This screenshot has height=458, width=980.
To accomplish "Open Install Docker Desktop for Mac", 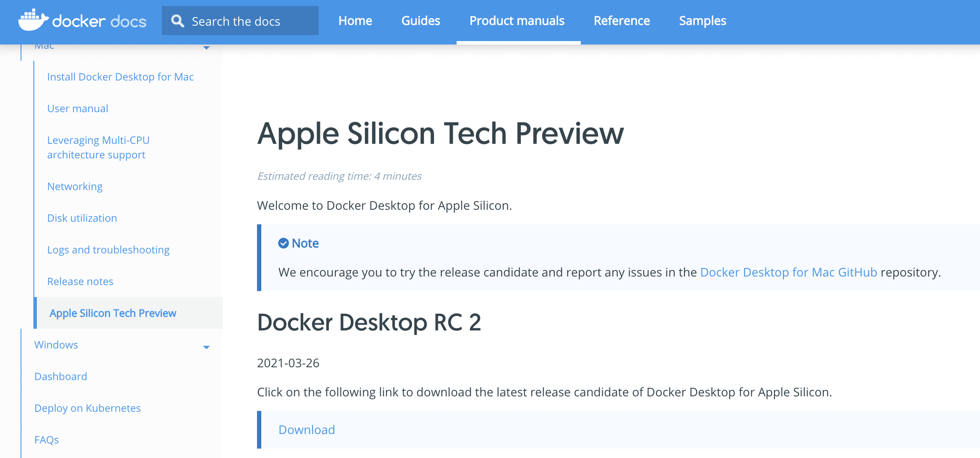I will (120, 77).
